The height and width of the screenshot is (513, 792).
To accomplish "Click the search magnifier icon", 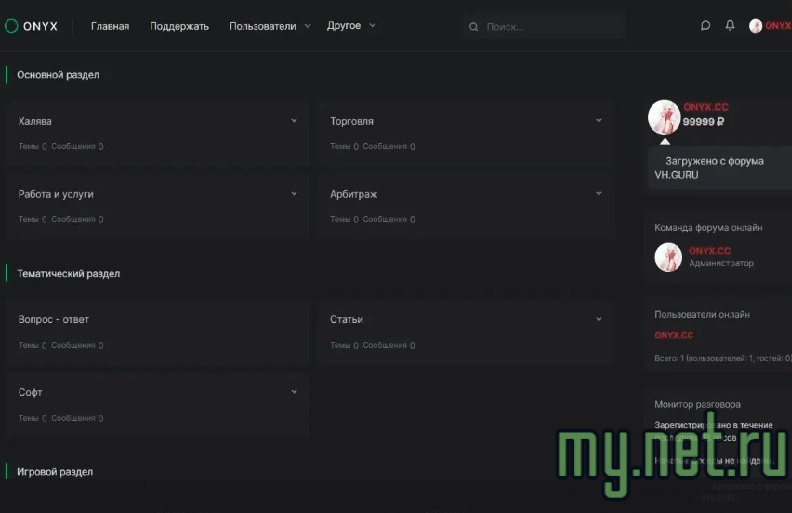I will coord(474,27).
